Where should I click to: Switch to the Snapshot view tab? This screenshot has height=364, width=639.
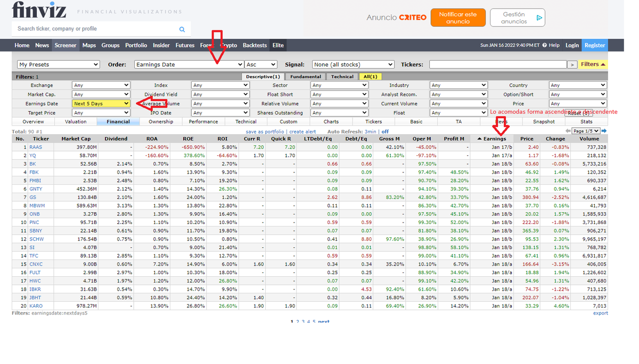point(544,122)
